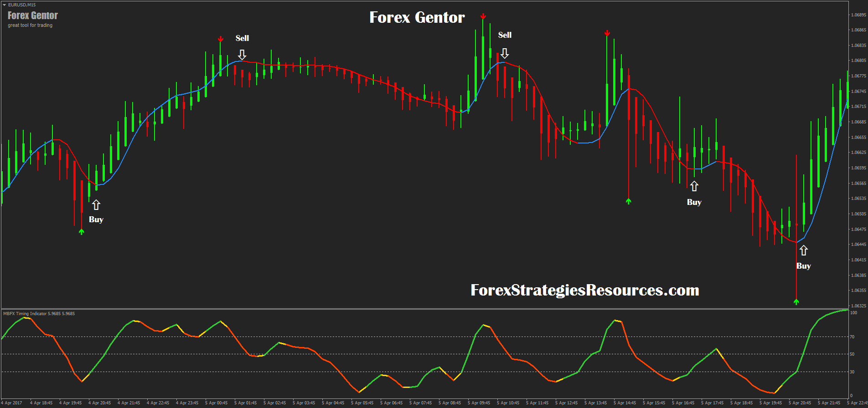The height and width of the screenshot is (408, 868).
Task: Click the indicator scale value 70
Action: tap(853, 337)
